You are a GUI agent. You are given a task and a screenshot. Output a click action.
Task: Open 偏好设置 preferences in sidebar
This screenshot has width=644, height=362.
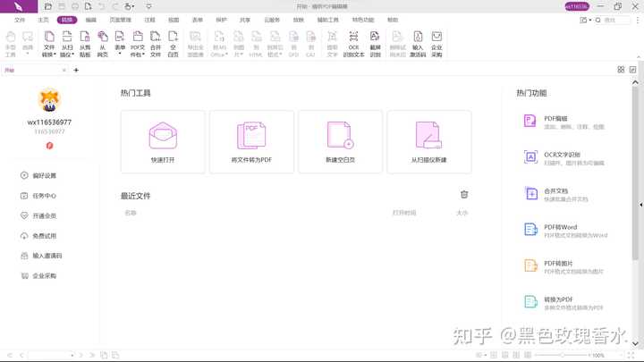(x=38, y=176)
